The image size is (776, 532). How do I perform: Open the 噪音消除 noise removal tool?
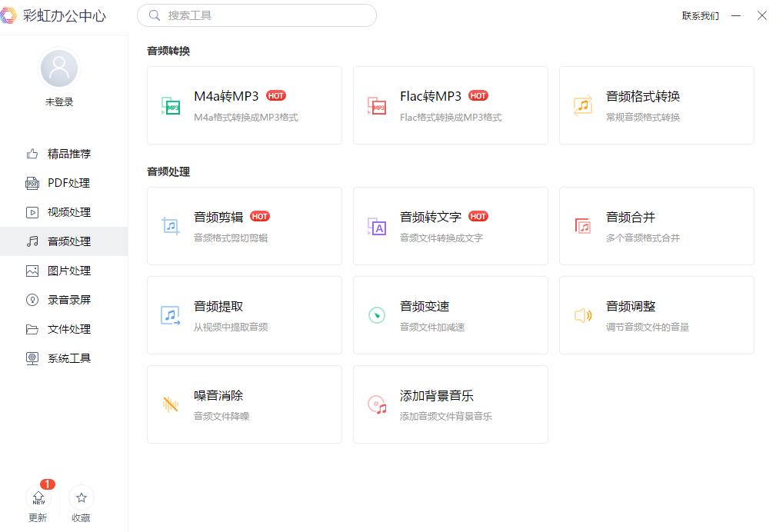point(244,404)
